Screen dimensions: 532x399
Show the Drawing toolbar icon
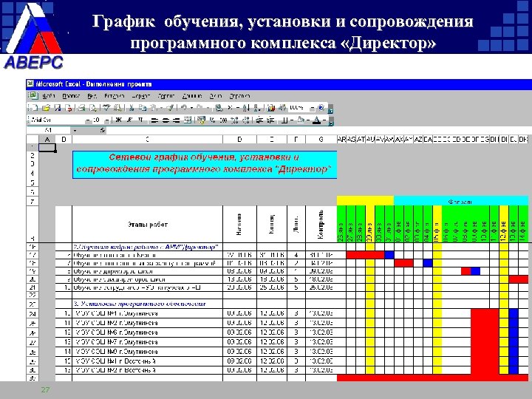point(282,108)
